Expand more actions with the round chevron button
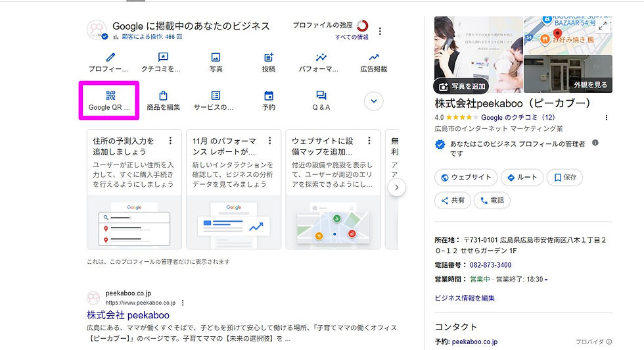 pyautogui.click(x=374, y=101)
